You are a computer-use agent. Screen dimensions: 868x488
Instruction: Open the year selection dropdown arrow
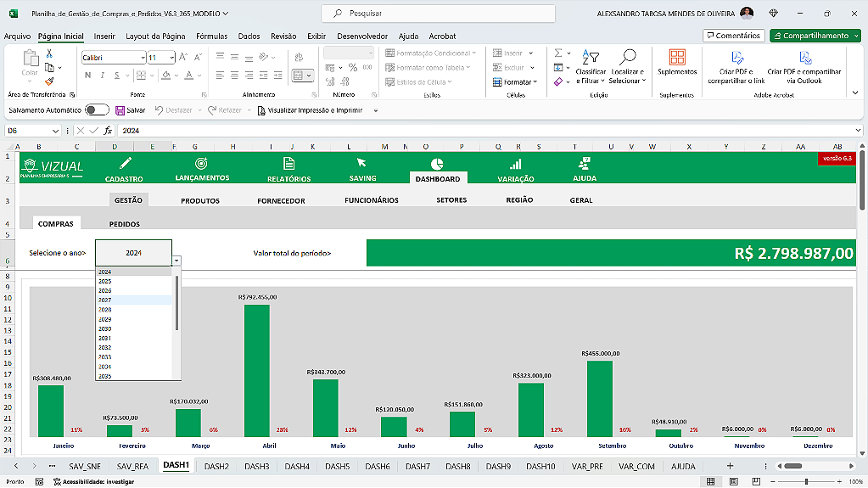click(176, 261)
